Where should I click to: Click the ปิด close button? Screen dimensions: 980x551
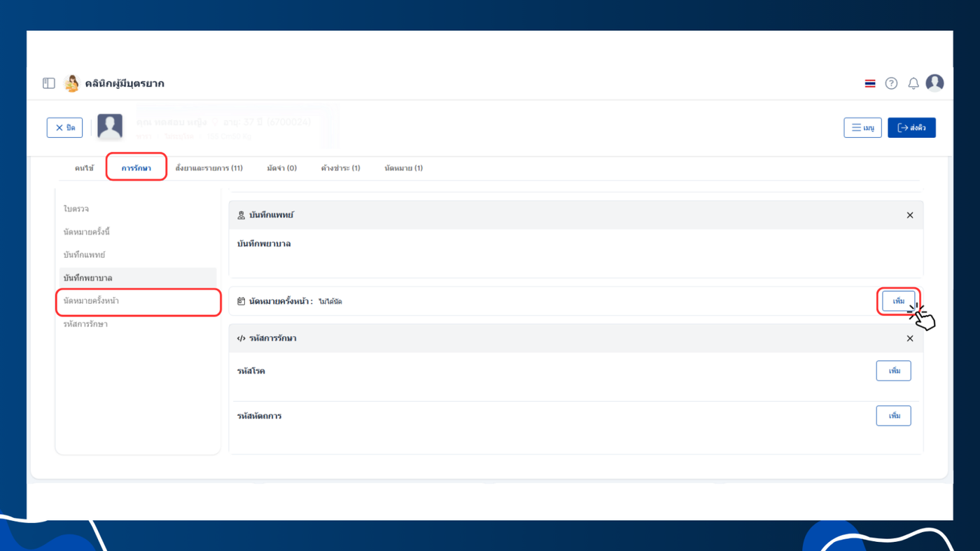tap(65, 127)
